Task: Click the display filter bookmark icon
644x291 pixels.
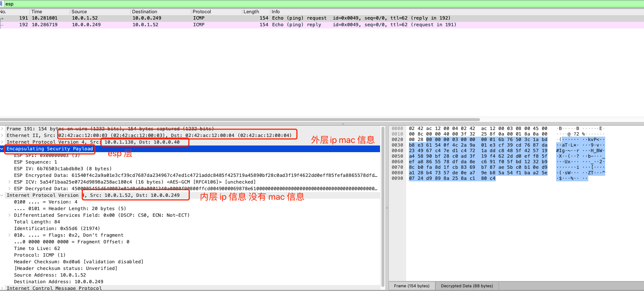Action: tap(1, 4)
